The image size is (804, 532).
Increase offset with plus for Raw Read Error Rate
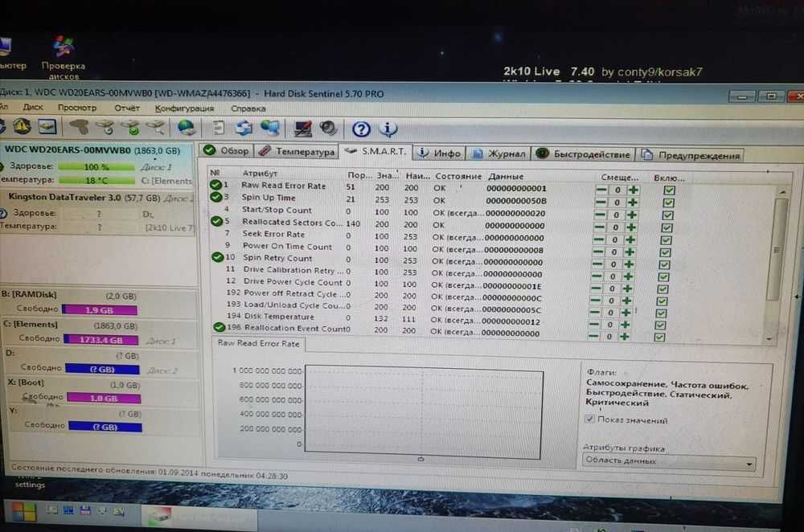tap(634, 190)
